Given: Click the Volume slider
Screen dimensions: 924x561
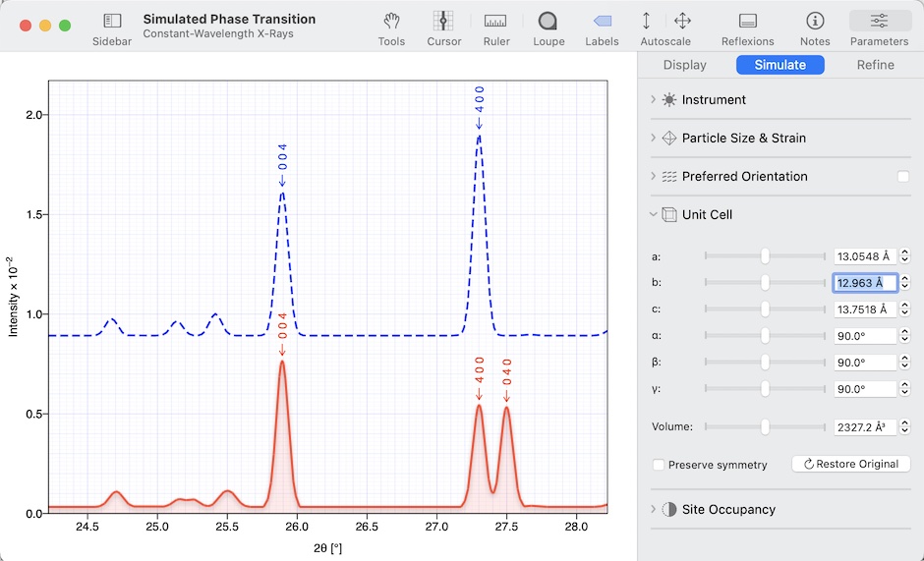Looking at the screenshot, I should [765, 427].
